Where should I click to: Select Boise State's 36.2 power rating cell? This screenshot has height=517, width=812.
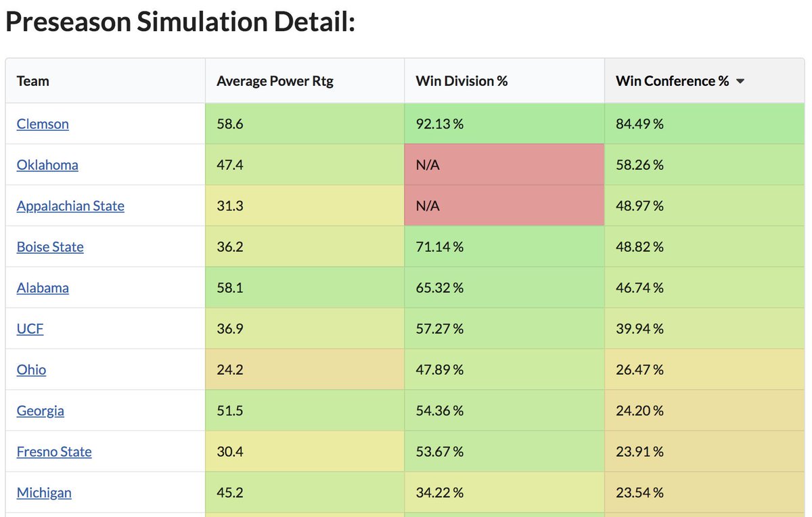tap(305, 247)
